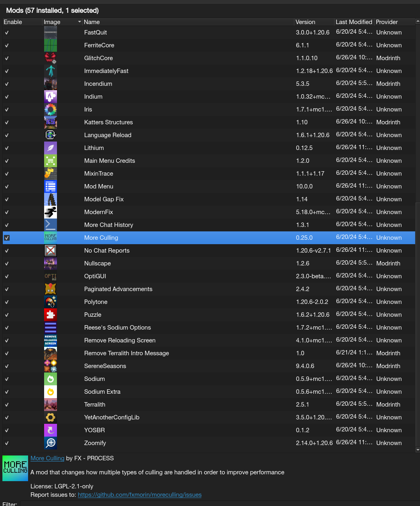420x506 pixels.
Task: Click the SereneSeasons seasons icon
Action: point(51,366)
